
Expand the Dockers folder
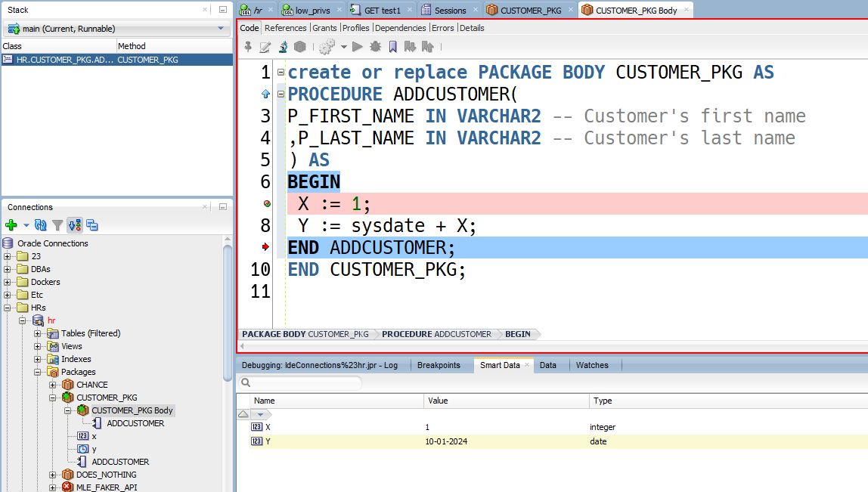pyautogui.click(x=8, y=282)
